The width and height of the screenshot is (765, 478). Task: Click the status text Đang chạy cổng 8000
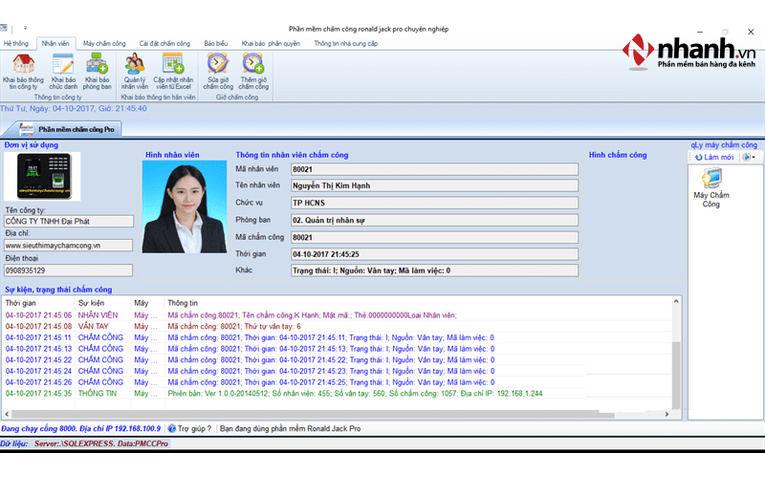tap(81, 429)
